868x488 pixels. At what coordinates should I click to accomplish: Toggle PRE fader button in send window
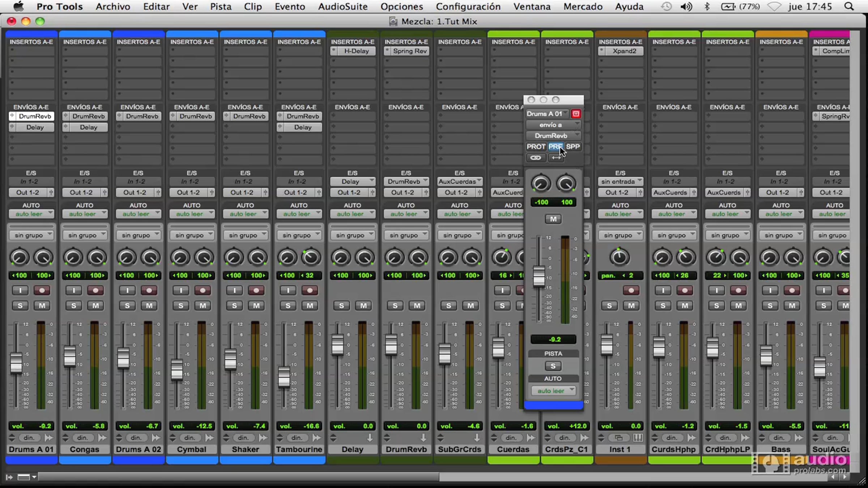555,147
